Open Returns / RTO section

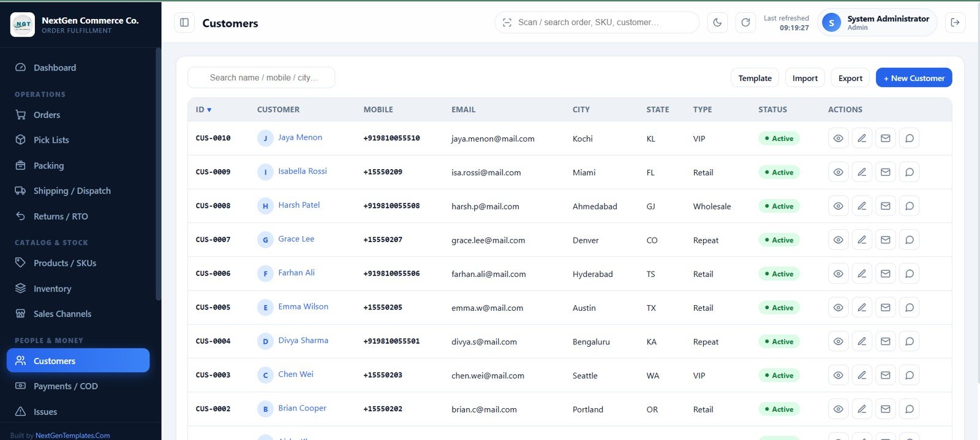[x=78, y=216]
